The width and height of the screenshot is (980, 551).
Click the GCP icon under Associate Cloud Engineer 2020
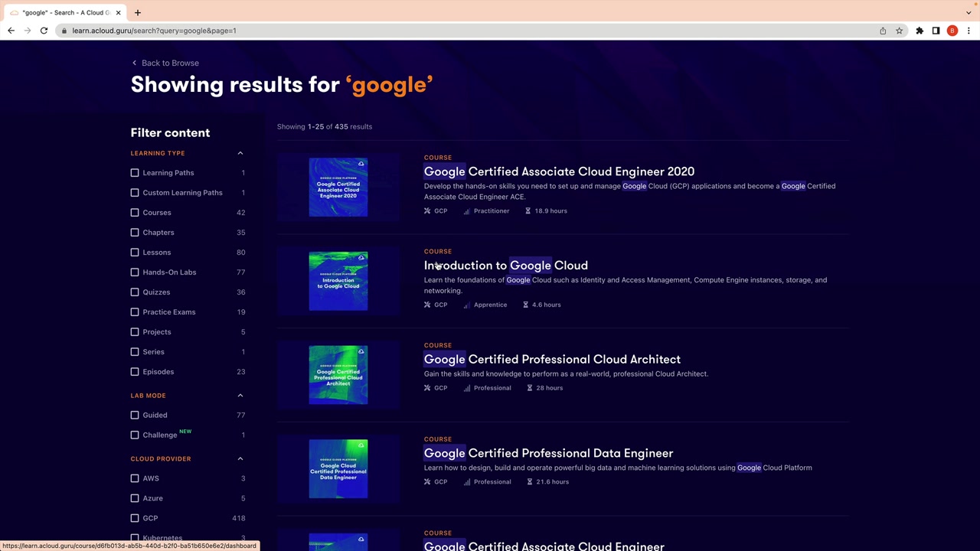pos(427,211)
